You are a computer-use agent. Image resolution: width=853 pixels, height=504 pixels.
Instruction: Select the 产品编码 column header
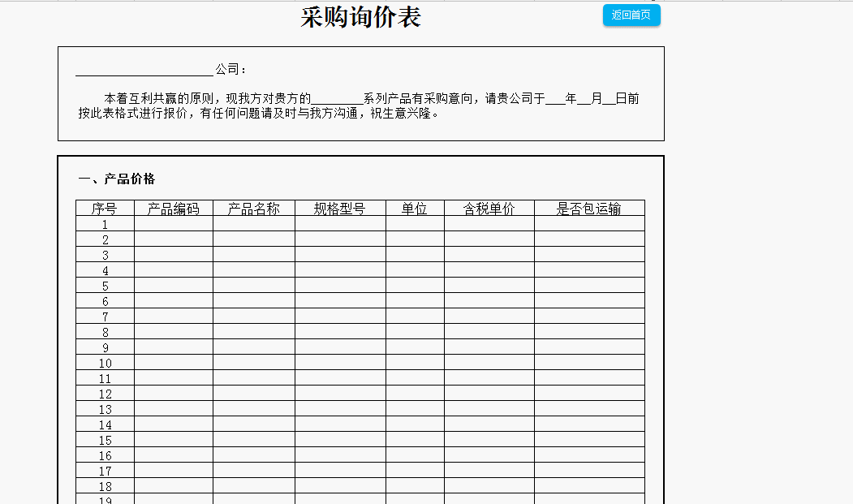coord(174,208)
